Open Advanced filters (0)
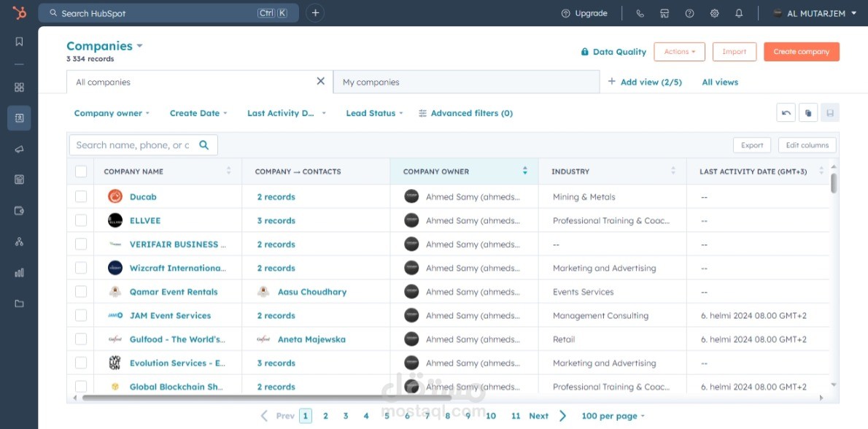Image resolution: width=868 pixels, height=429 pixels. click(x=465, y=113)
